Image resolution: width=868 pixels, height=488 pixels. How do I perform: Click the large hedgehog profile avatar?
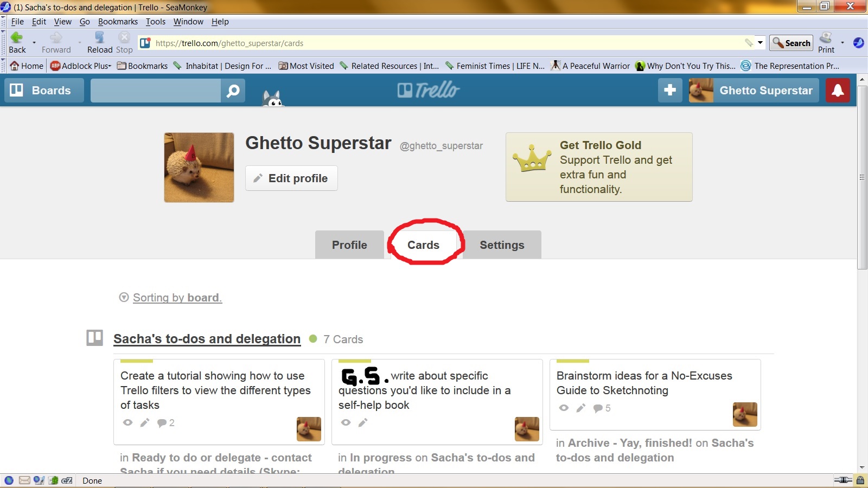199,168
